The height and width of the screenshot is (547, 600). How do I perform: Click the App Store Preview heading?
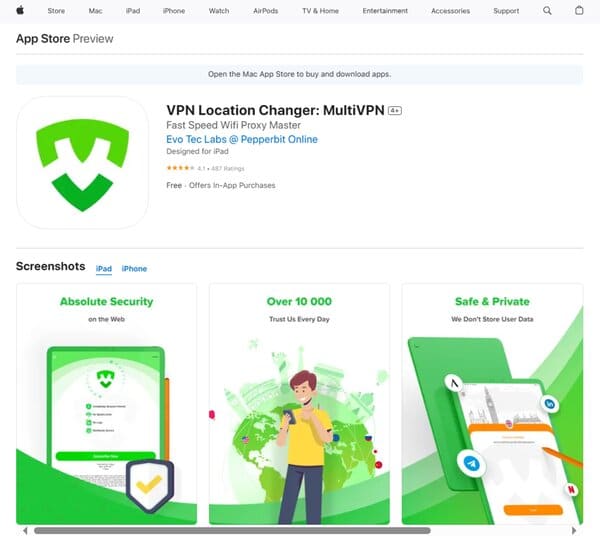[65, 39]
